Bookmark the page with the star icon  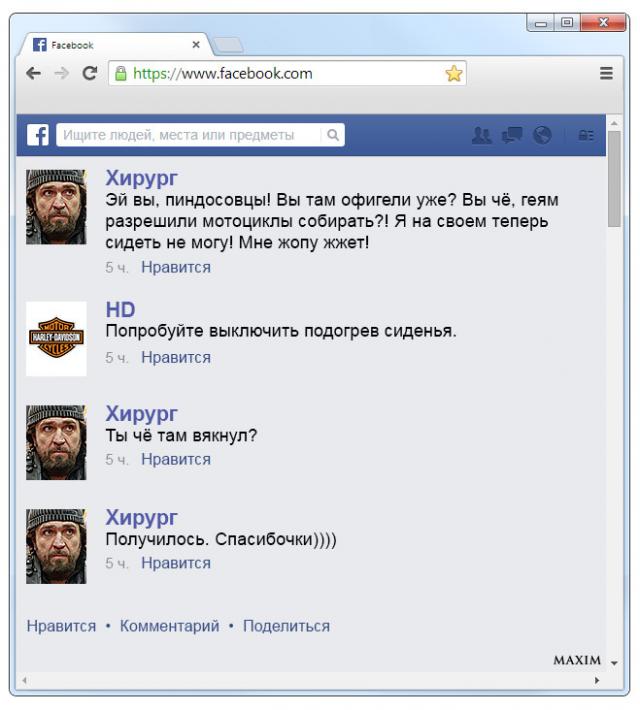(x=453, y=73)
